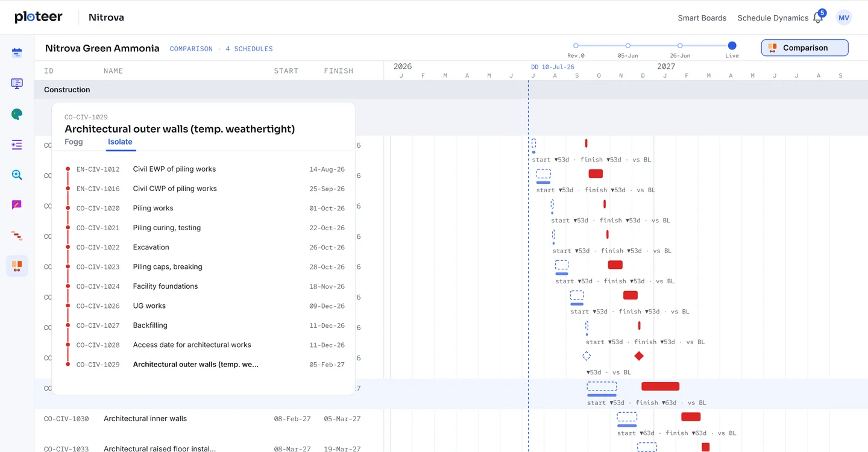The height and width of the screenshot is (452, 868).
Task: Click the 2026 year label in timeline
Action: pyautogui.click(x=403, y=66)
